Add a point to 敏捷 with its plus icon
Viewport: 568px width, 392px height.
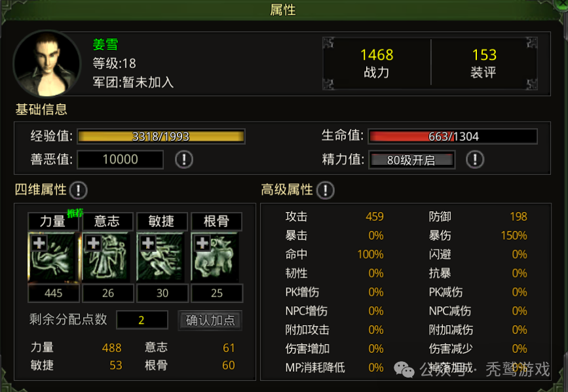(x=147, y=243)
